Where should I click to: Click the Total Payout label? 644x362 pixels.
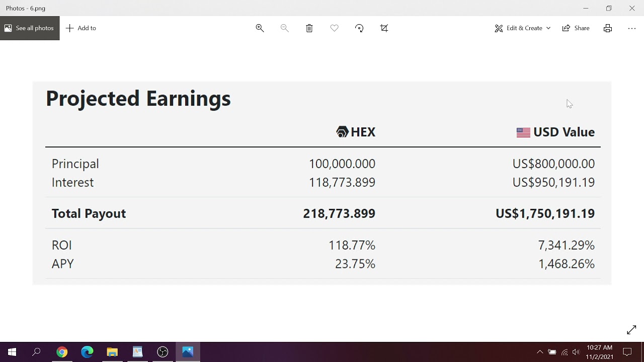click(x=89, y=214)
